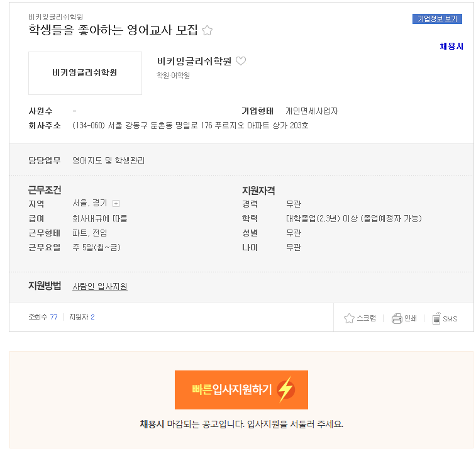
Task: Click the star icon beside the job title
Action: click(207, 30)
